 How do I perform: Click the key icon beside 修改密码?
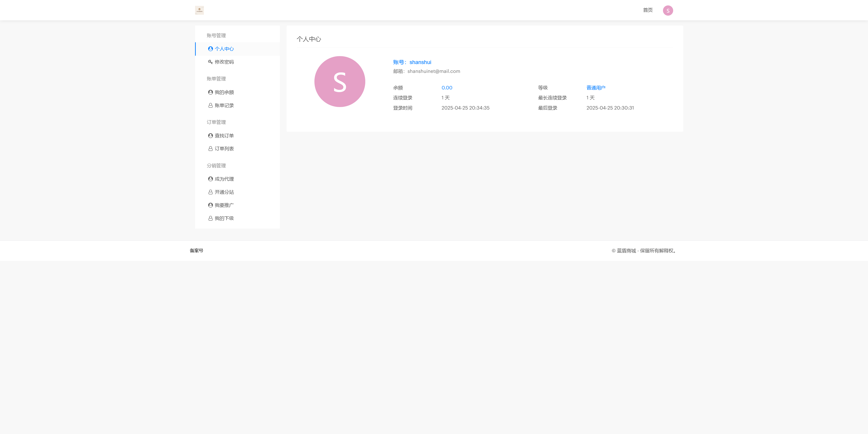coord(210,62)
